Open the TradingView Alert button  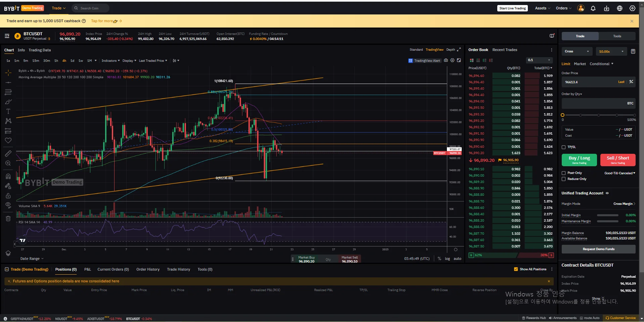[x=424, y=61]
